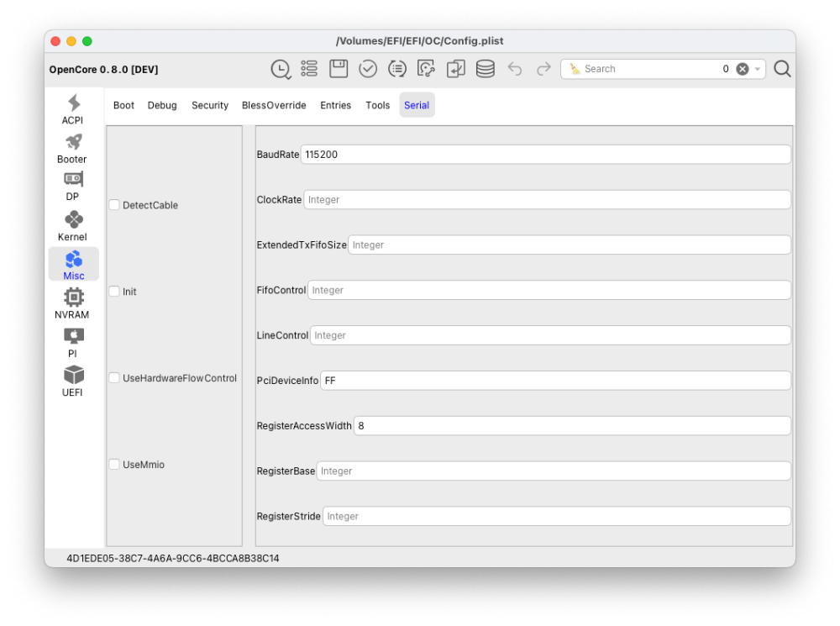Focus the RegisterStride input field
This screenshot has height=626, width=840.
557,516
